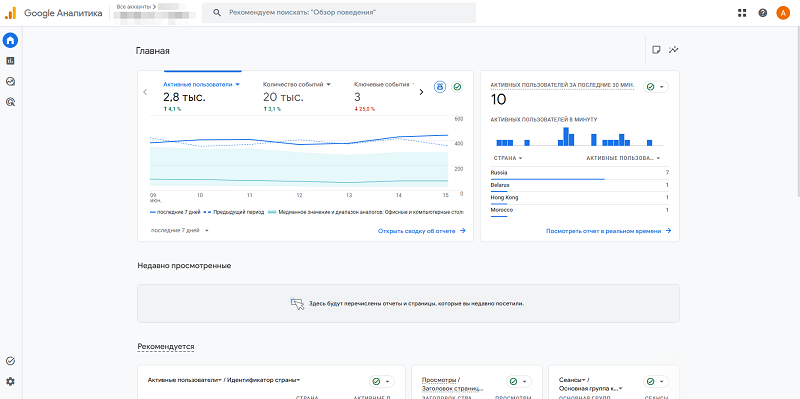The image size is (800, 399).
Task: Open Admin gear settings icon
Action: (x=10, y=381)
